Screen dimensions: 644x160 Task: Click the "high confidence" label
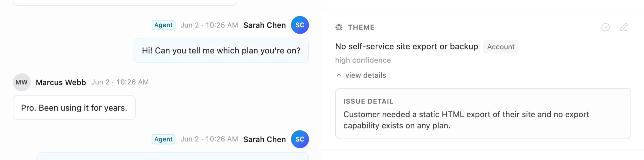coord(363,60)
